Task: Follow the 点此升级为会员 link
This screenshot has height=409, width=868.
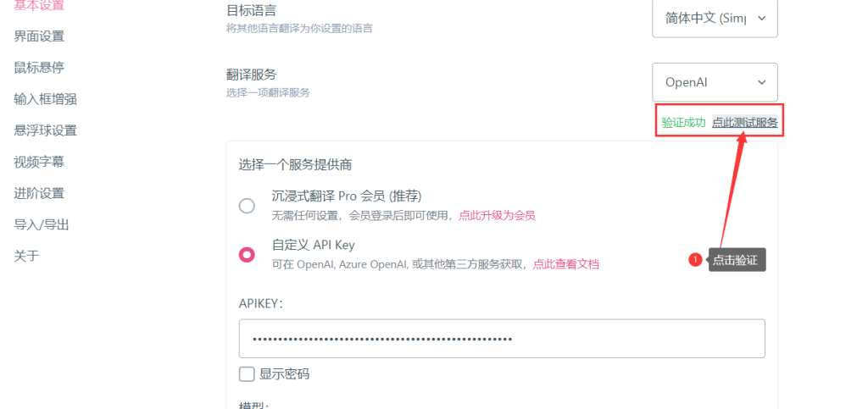Action: click(497, 216)
